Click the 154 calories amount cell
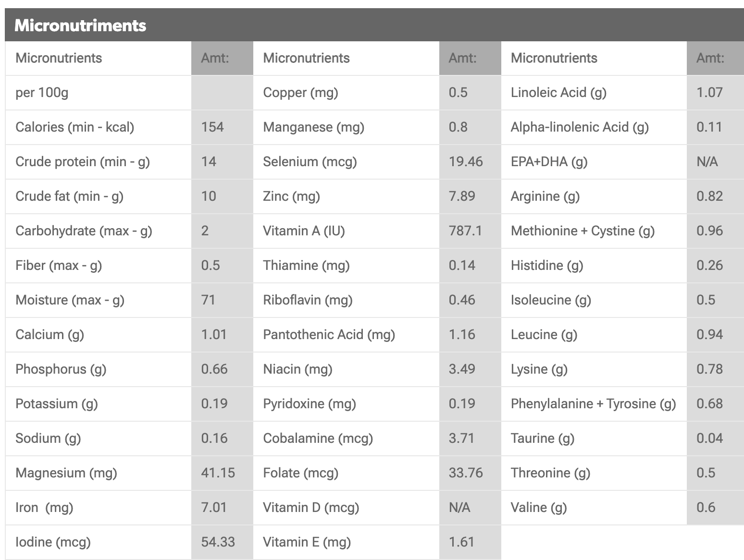The height and width of the screenshot is (560, 744). point(222,127)
